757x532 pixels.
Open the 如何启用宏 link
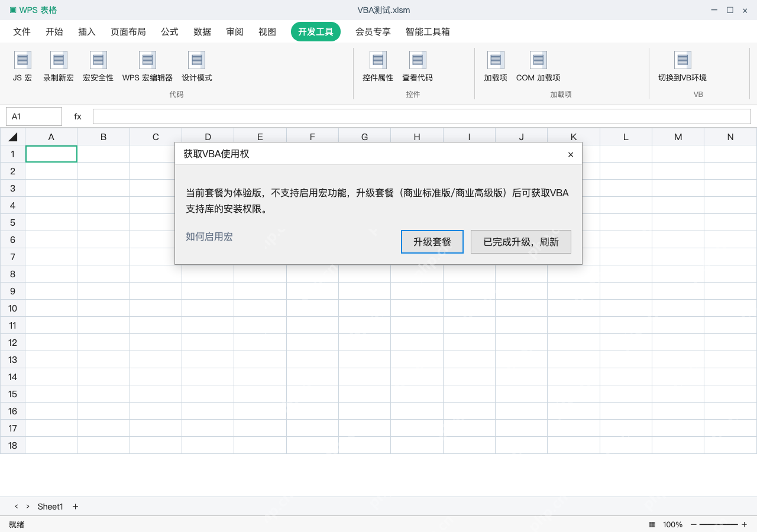[209, 236]
